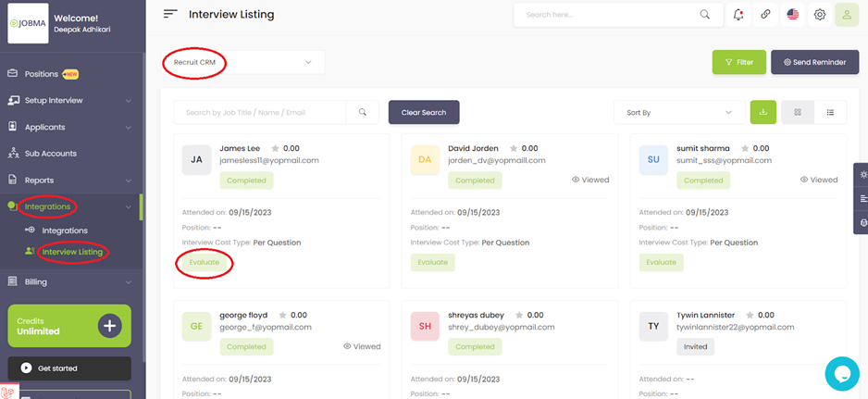Image resolution: width=868 pixels, height=399 pixels.
Task: Click the star rating of Tywin Lannister
Action: pyautogui.click(x=750, y=316)
